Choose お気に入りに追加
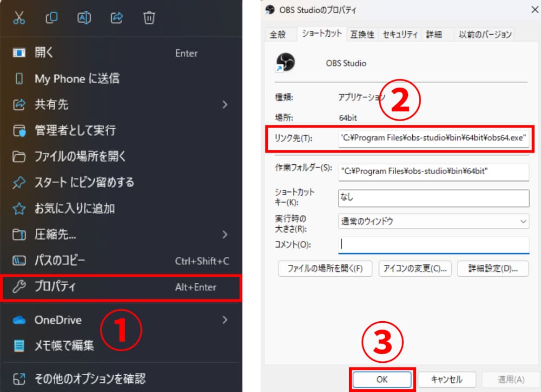Image resolution: width=541 pixels, height=392 pixels. click(121, 208)
